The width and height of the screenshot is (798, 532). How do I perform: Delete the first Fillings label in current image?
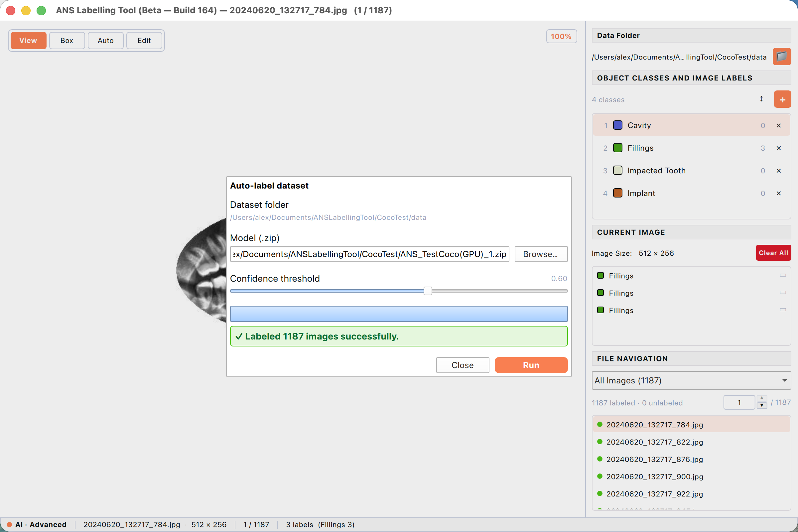(783, 275)
